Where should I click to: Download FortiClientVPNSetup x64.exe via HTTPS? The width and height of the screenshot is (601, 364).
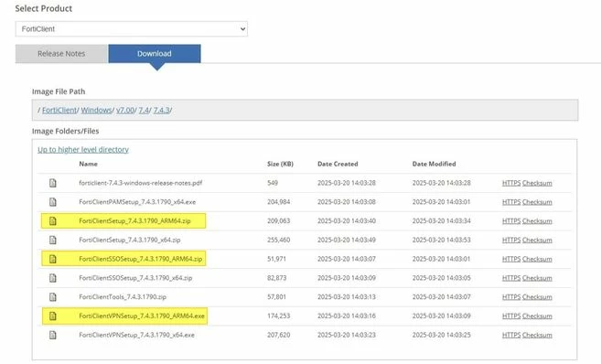tap(511, 336)
